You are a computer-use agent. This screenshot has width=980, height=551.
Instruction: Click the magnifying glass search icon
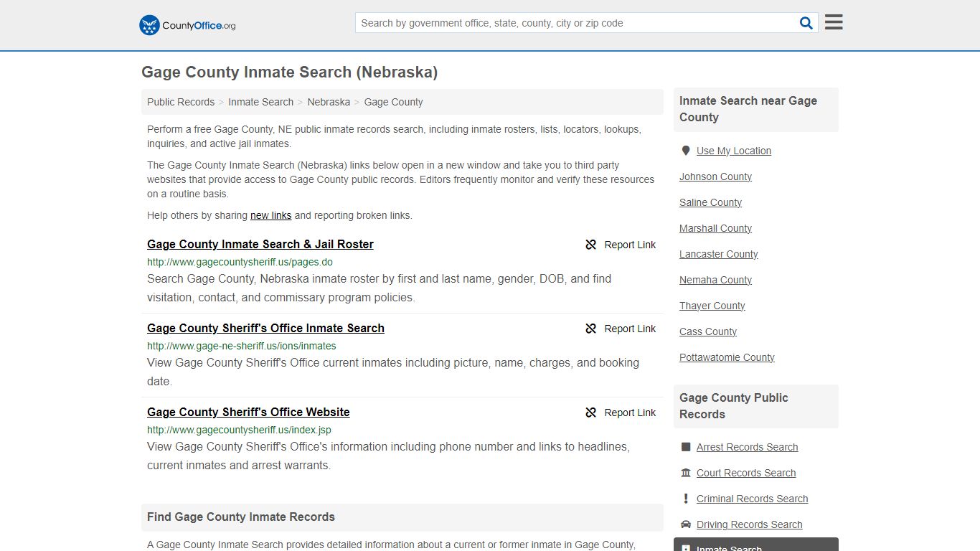[x=806, y=23]
